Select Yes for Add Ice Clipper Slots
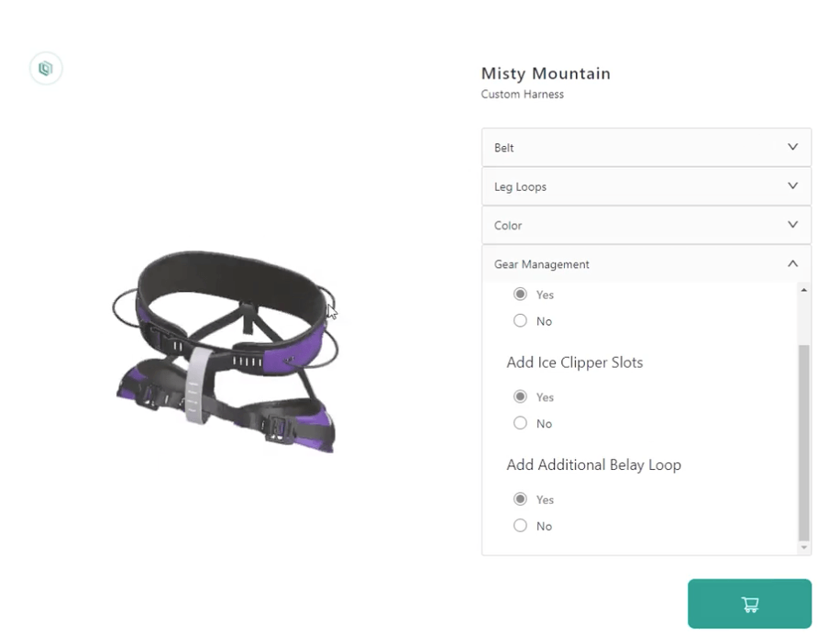This screenshot has height=635, width=840. [521, 397]
